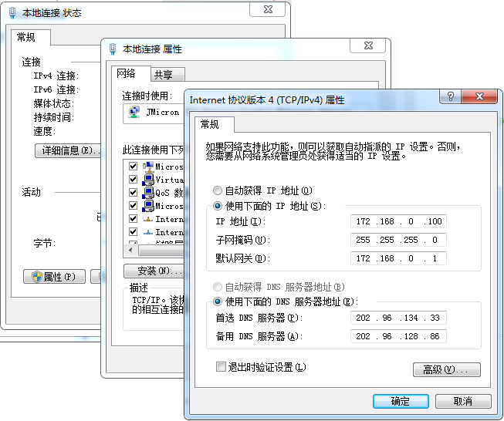This screenshot has height=421, width=504.
Task: Select the Virtual machine network item icon
Action: (147, 180)
